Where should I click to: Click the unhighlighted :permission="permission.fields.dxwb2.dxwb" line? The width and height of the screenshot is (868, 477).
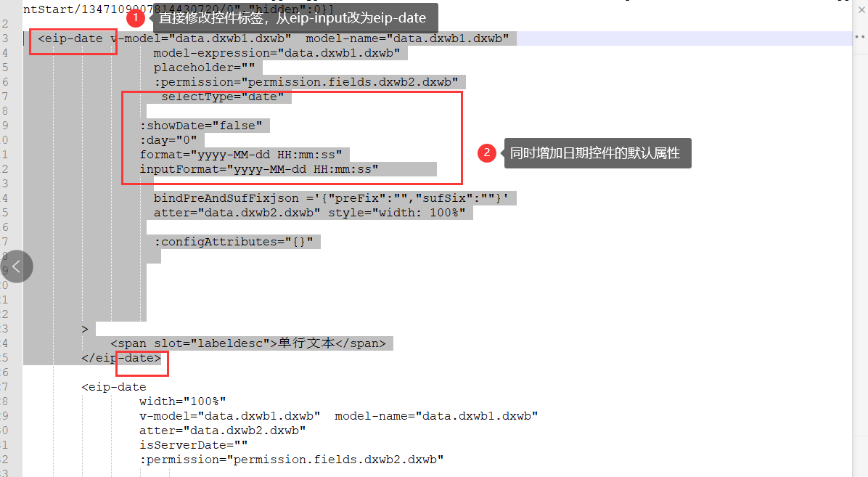click(292, 460)
